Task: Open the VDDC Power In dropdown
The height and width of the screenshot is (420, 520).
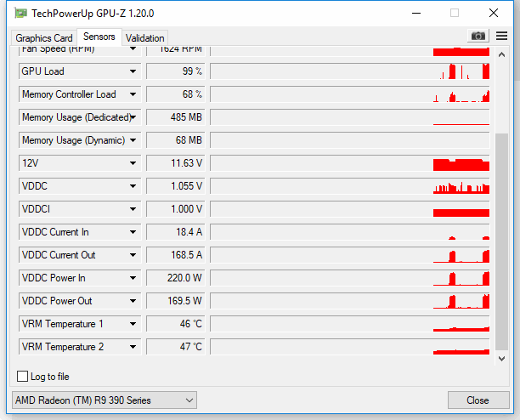Action: pyautogui.click(x=133, y=278)
